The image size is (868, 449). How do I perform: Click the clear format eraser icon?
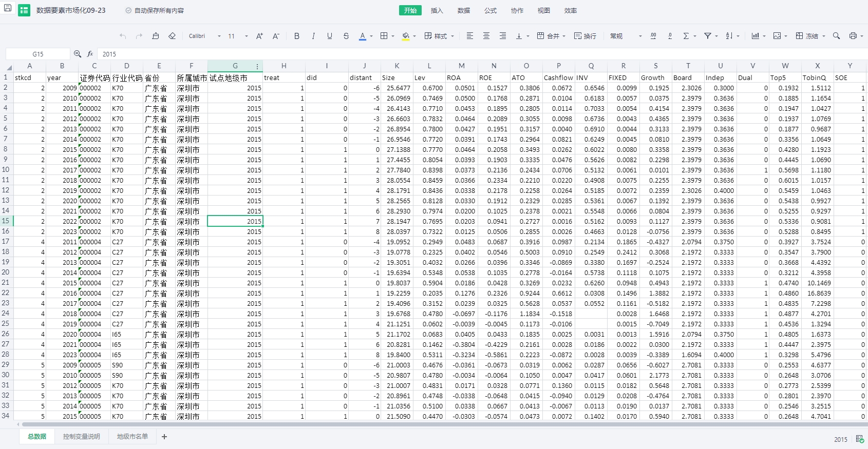(172, 36)
